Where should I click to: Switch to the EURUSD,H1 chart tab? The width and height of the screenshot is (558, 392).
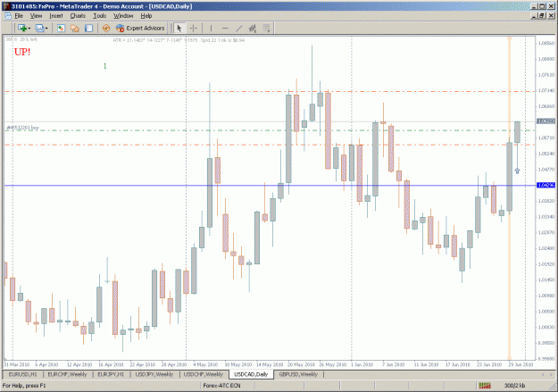coord(23,374)
